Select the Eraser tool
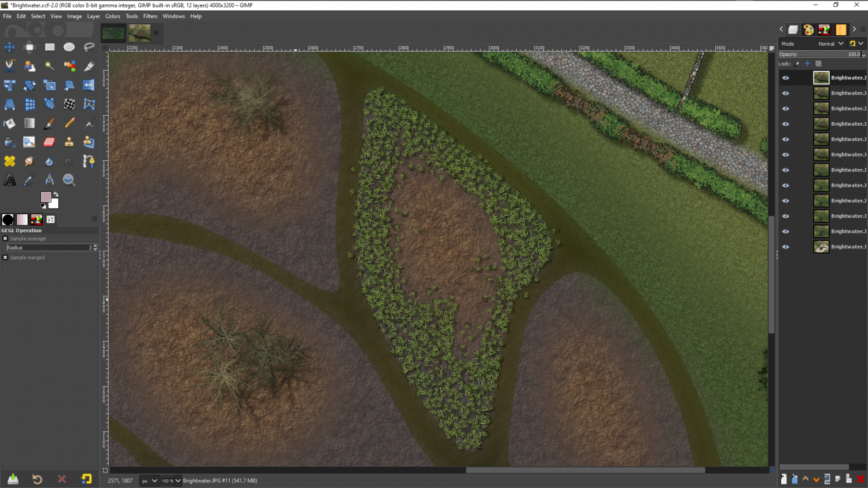Viewport: 868px width, 488px height. pos(50,142)
